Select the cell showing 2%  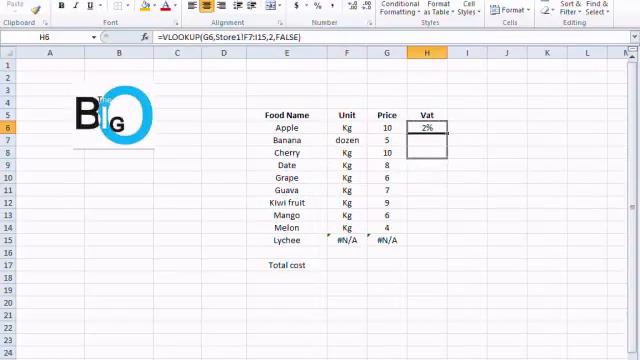427,128
